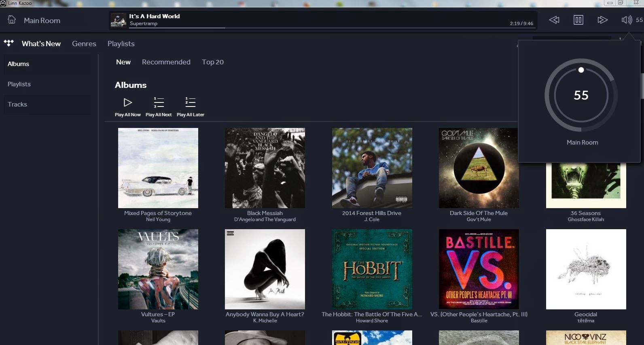Switch to the Genres tab
644x345 pixels.
click(84, 44)
